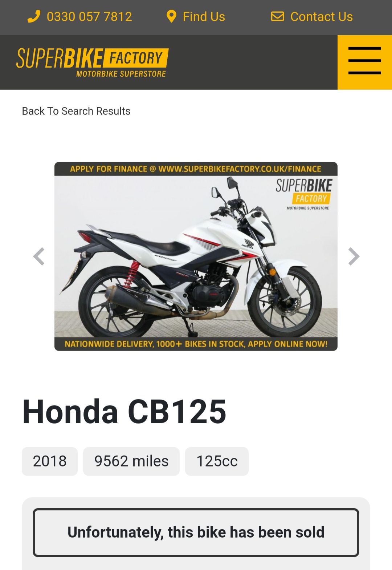Go Back To Search Results

pyautogui.click(x=76, y=111)
